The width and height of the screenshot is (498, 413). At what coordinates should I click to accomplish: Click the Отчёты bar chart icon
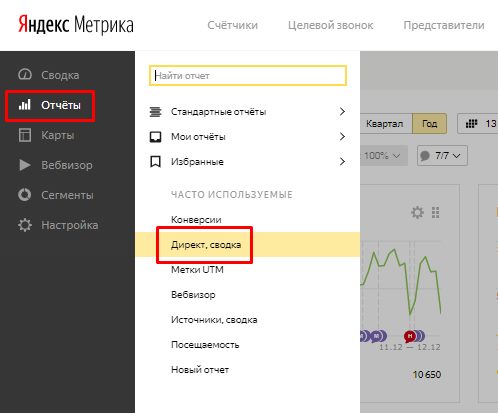click(x=25, y=105)
